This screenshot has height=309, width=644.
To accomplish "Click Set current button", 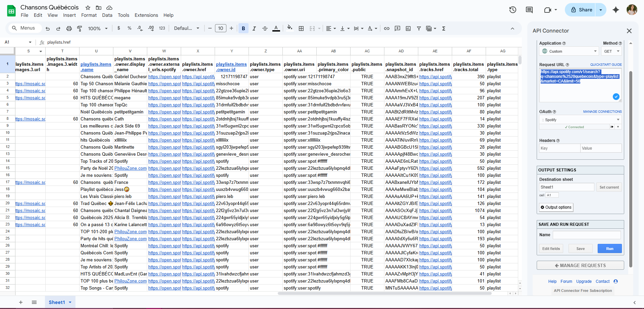I will pos(609,187).
